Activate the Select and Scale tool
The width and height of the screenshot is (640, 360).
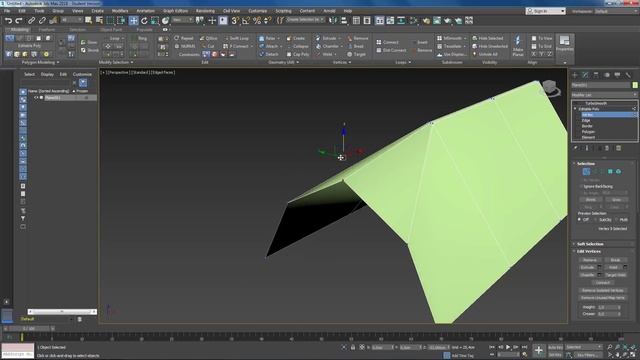155,20
